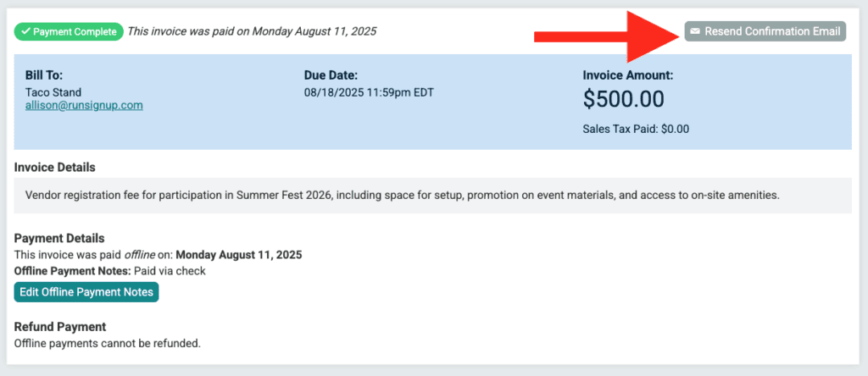The image size is (868, 376).
Task: Click the Payment Details heading
Action: click(x=59, y=238)
